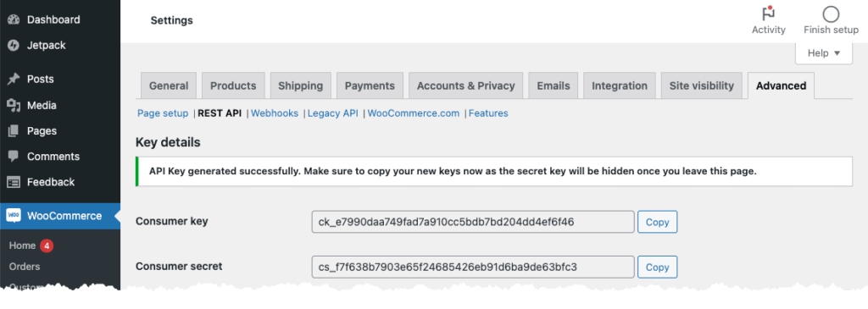Click the Pages icon in the sidebar
868x309 pixels.
[x=14, y=131]
